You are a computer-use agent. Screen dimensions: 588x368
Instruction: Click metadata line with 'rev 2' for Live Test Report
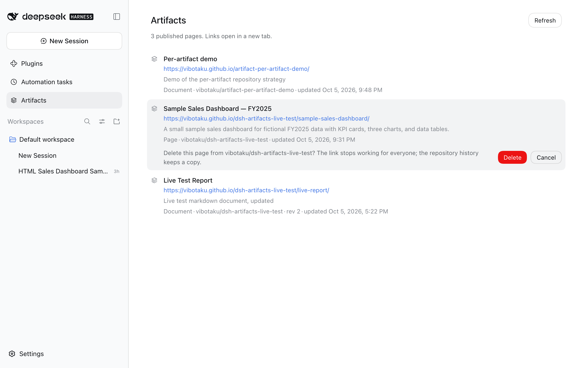pos(276,212)
